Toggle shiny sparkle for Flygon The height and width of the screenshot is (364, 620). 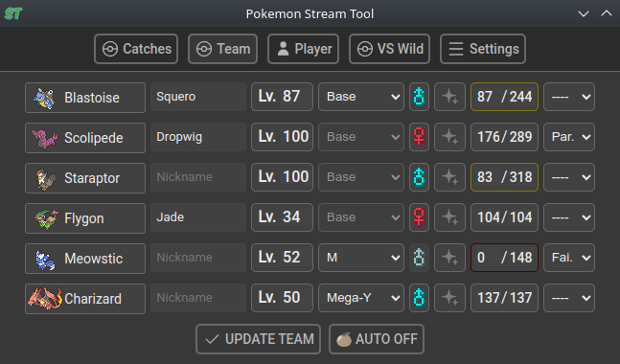point(450,217)
